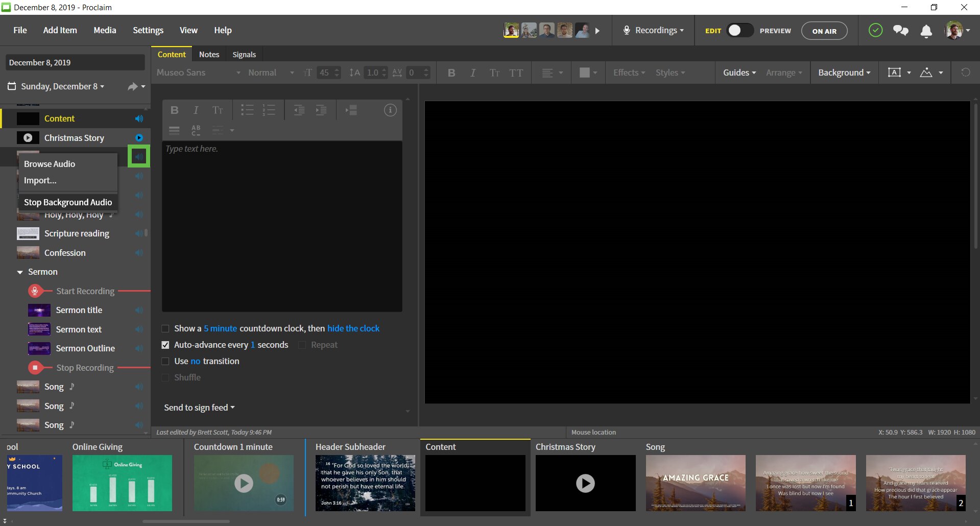
Task: Click the Amazing Grace song thumbnail
Action: click(x=696, y=483)
